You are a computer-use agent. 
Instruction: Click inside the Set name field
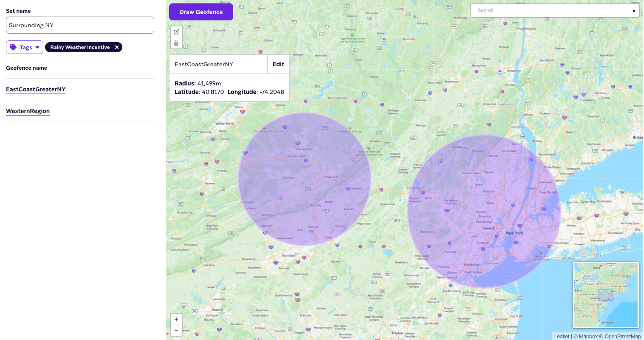click(80, 25)
